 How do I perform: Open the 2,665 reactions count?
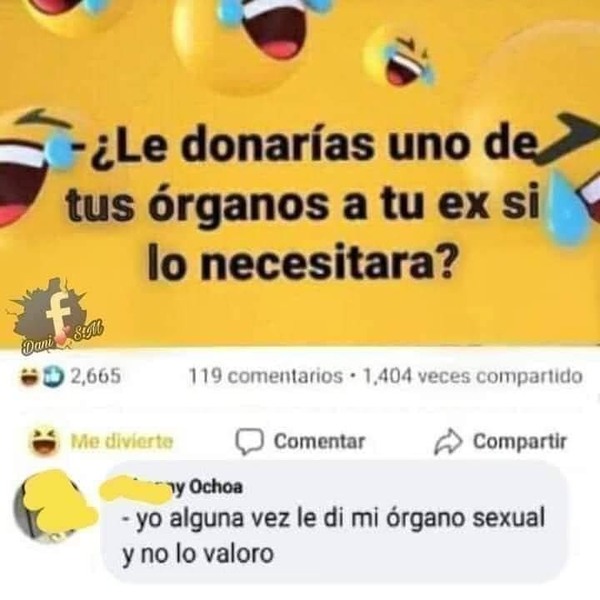(x=96, y=376)
